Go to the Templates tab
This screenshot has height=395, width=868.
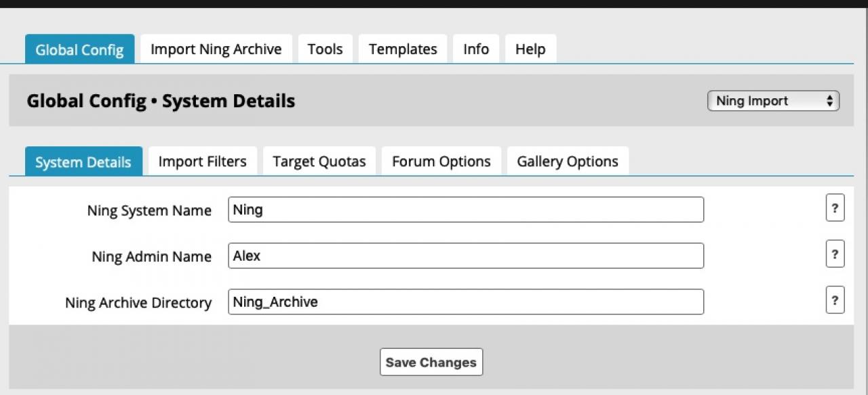click(403, 49)
